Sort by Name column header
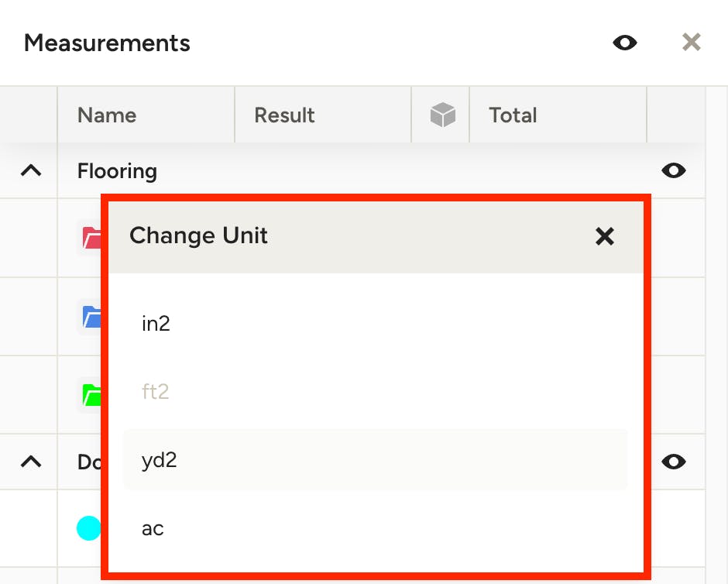Viewport: 728px width, 584px height. (107, 115)
